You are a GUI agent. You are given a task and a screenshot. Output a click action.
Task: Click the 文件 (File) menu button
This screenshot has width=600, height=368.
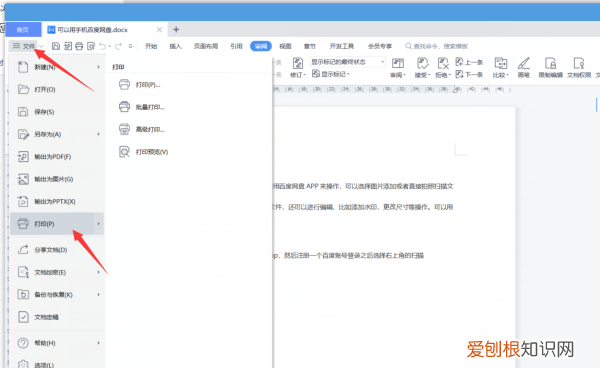point(23,46)
